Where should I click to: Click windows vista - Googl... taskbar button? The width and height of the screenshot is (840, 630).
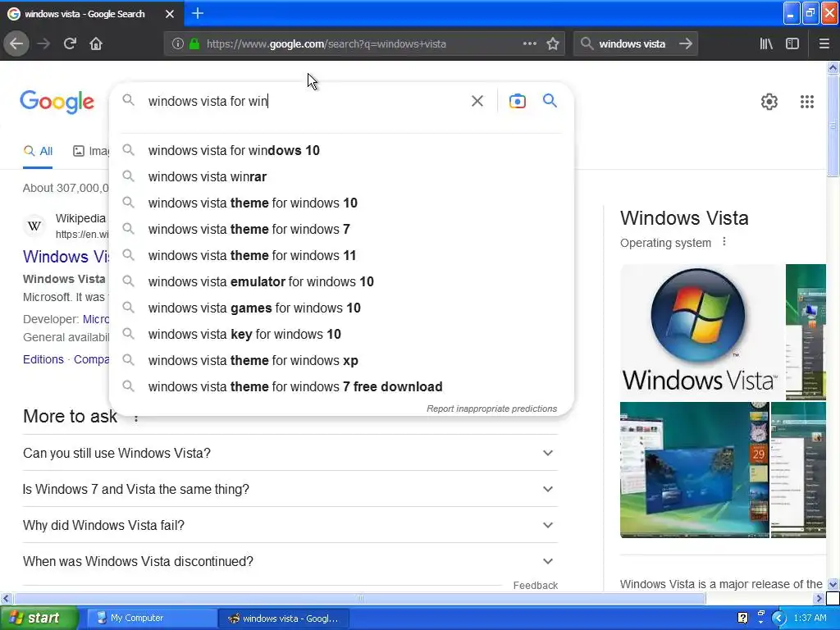tap(283, 618)
